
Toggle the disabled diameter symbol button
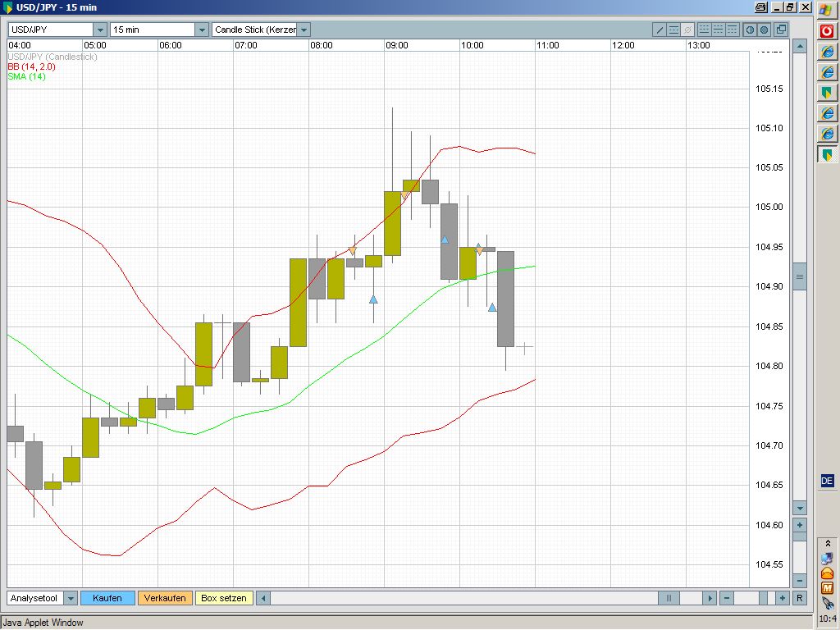pos(688,30)
